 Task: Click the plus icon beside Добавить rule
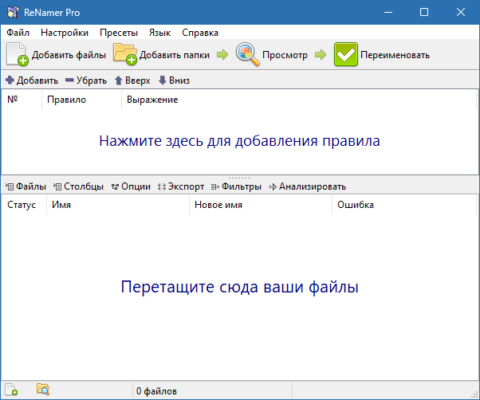point(10,80)
